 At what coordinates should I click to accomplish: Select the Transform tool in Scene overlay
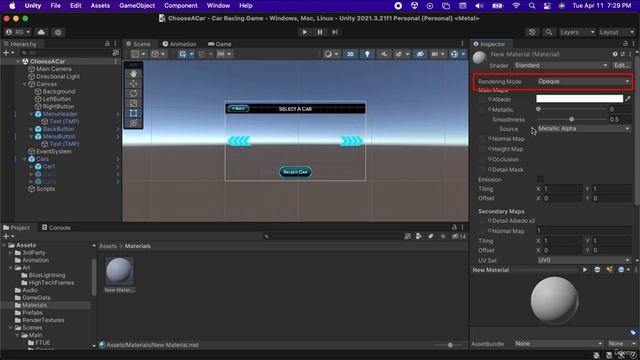pos(133,123)
